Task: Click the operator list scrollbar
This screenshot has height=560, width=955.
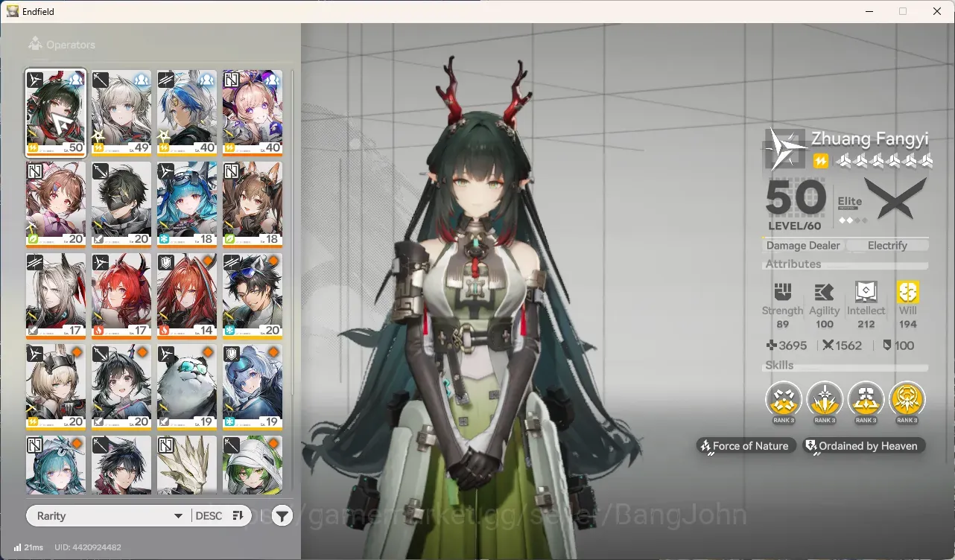Action: point(292,281)
